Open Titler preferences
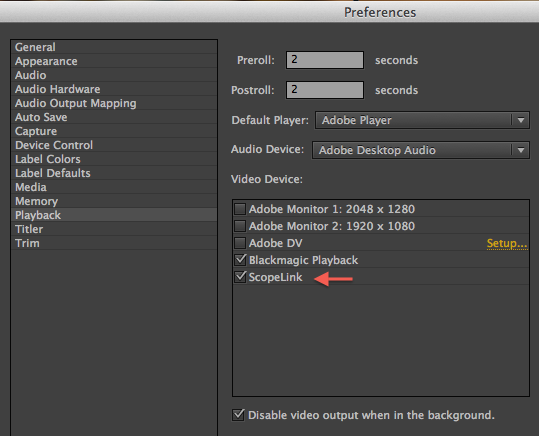This screenshot has height=436, width=539. (x=114, y=229)
